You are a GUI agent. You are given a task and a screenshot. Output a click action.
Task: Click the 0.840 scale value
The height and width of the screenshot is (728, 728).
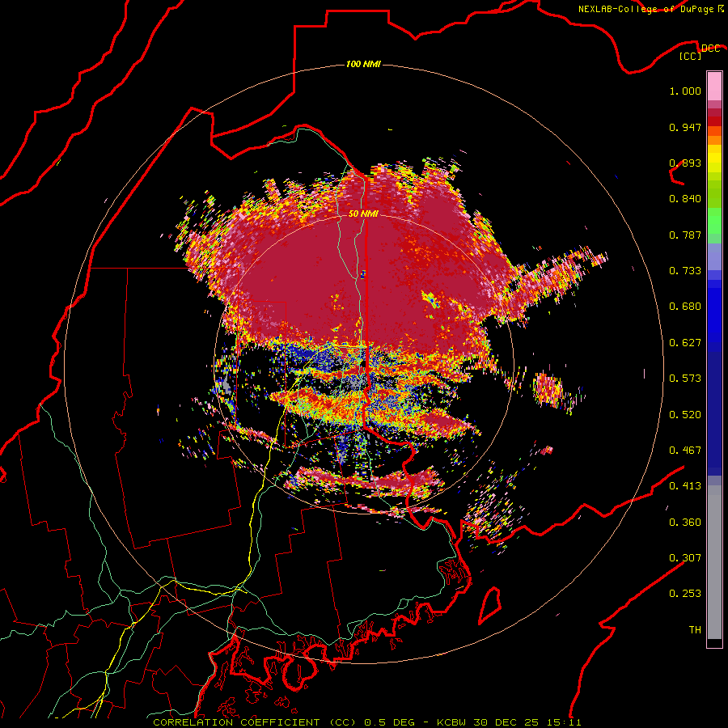tap(685, 199)
